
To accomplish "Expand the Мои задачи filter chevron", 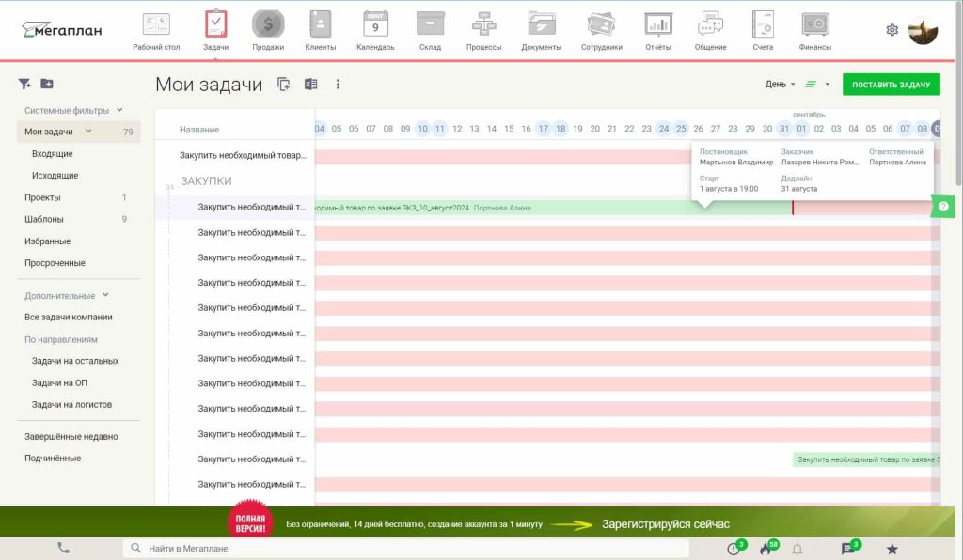I will click(88, 132).
